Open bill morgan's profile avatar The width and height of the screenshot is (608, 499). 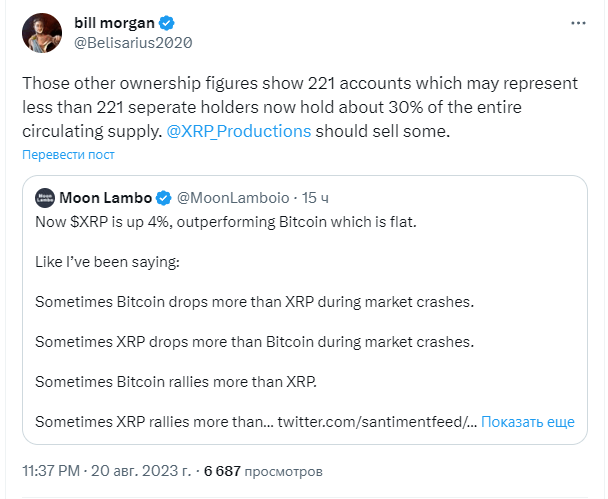coord(42,33)
